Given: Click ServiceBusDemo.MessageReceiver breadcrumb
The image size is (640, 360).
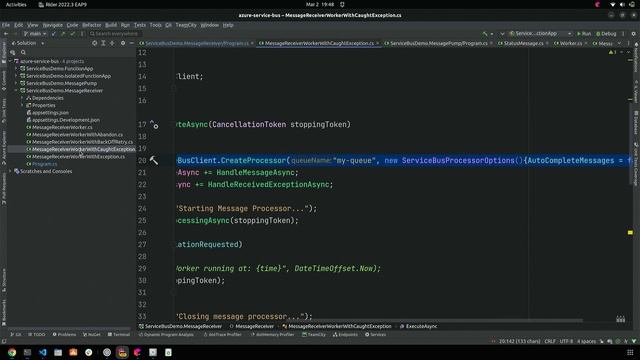Looking at the screenshot, I should [x=180, y=327].
